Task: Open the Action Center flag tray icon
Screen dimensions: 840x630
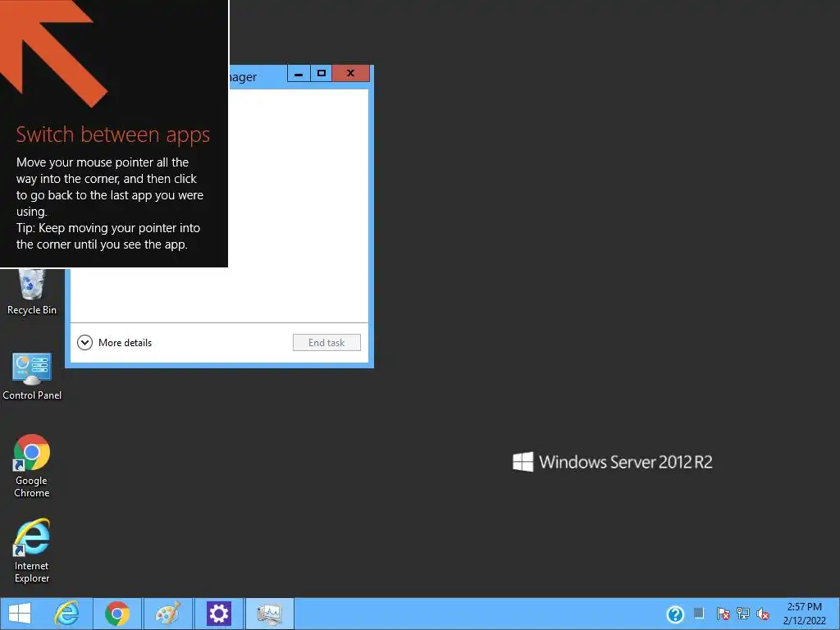Action: 723,614
